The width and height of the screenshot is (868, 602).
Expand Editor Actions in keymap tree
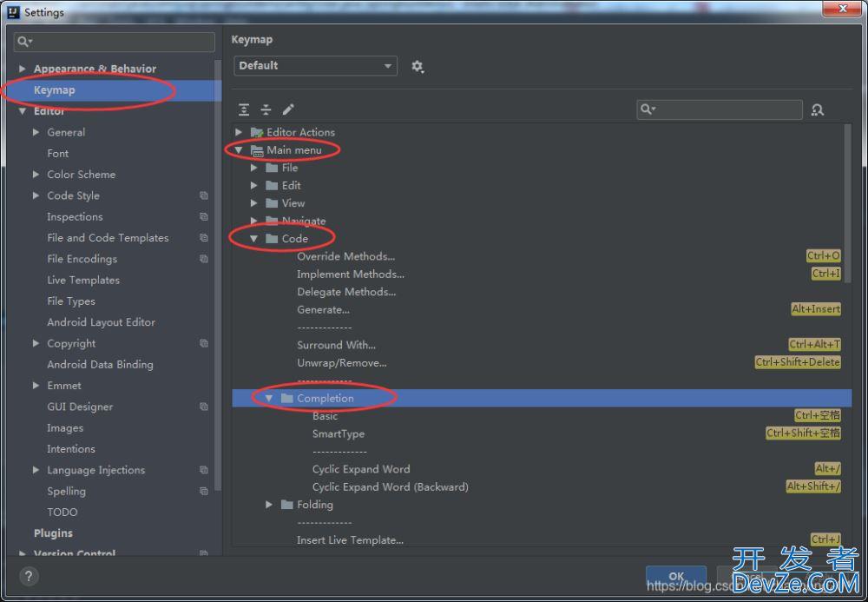tap(239, 132)
